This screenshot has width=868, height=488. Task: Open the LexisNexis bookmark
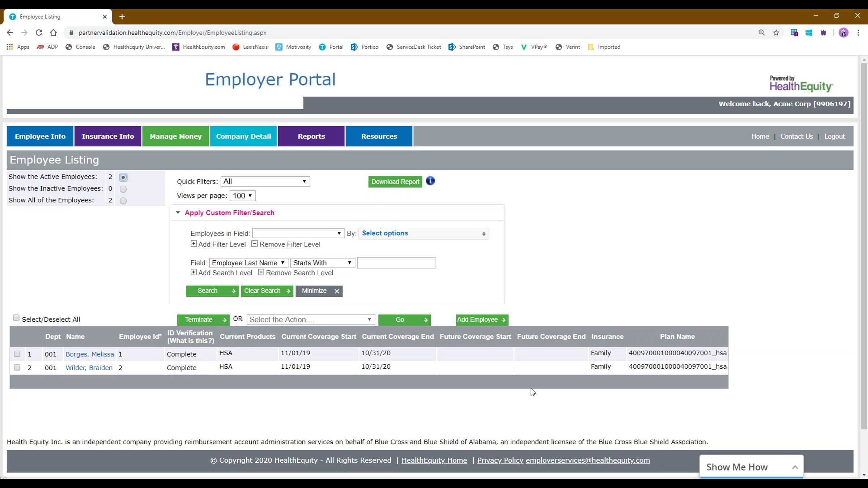[250, 47]
